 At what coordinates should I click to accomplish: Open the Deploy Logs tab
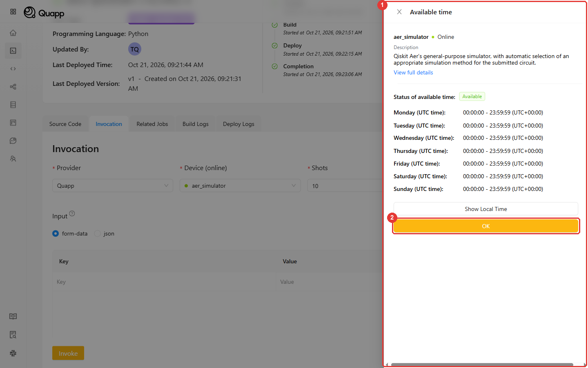click(238, 124)
